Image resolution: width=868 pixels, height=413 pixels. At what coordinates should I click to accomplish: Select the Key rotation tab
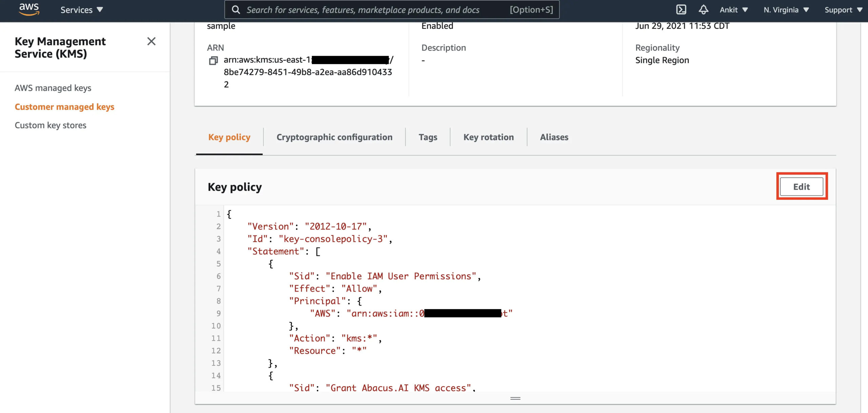click(489, 137)
